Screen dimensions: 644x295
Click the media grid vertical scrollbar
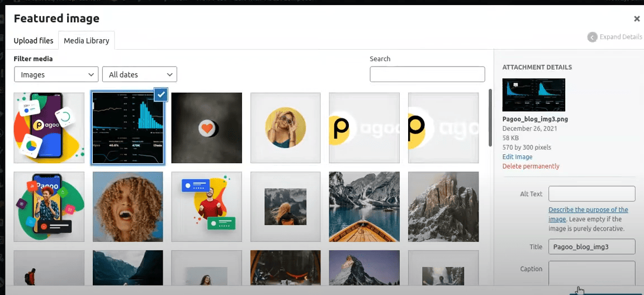pos(490,118)
